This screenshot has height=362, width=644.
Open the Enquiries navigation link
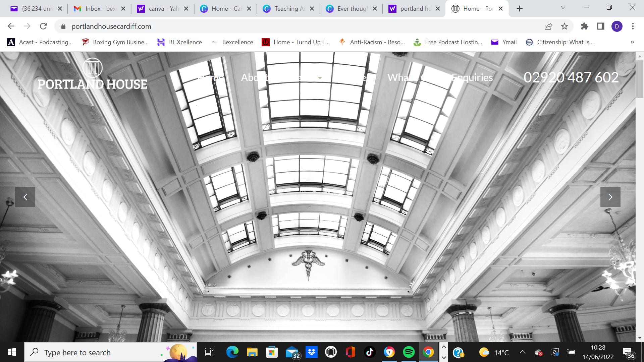click(x=472, y=77)
